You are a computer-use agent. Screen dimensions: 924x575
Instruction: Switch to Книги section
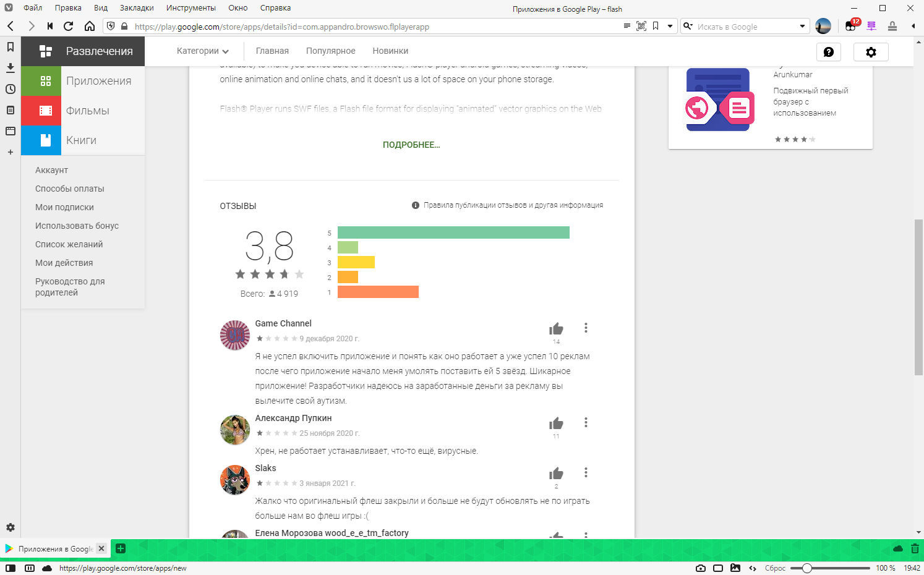pyautogui.click(x=83, y=140)
